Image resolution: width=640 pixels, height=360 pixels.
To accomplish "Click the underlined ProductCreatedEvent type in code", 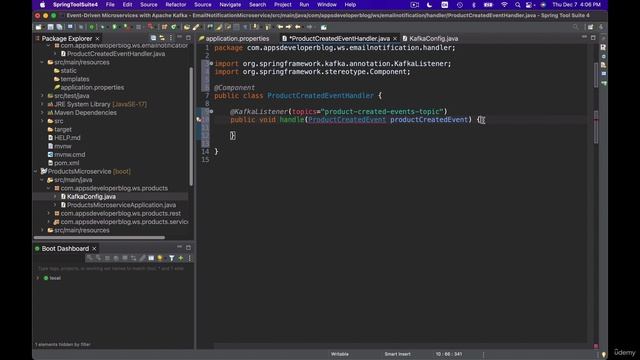I will tap(347, 120).
